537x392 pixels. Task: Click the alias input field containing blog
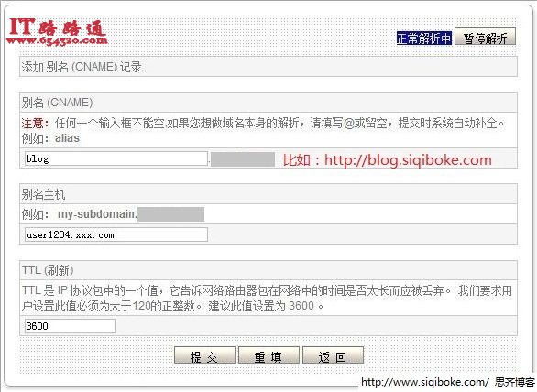pyautogui.click(x=116, y=158)
